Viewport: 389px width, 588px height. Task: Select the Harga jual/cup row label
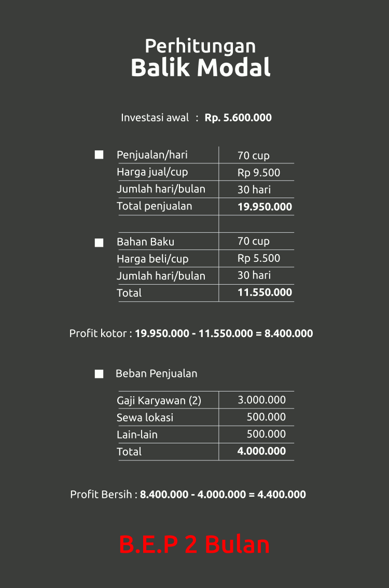coord(152,172)
